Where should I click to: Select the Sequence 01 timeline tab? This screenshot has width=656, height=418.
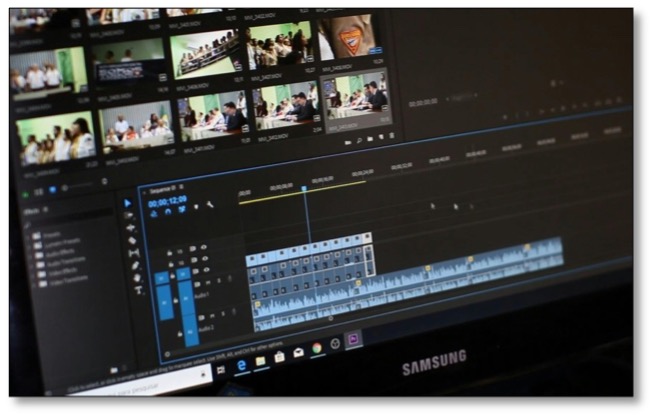[x=159, y=189]
